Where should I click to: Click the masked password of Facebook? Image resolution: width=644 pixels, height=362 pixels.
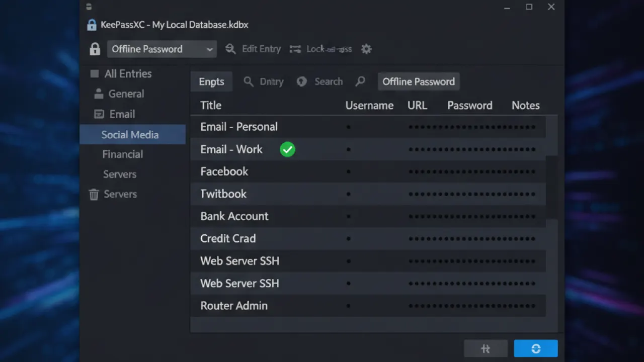pos(472,171)
